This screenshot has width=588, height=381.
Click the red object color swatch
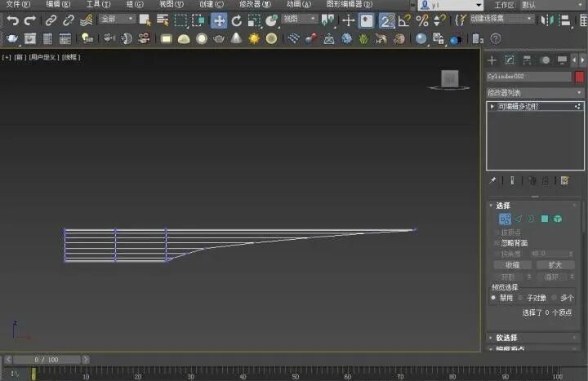579,77
